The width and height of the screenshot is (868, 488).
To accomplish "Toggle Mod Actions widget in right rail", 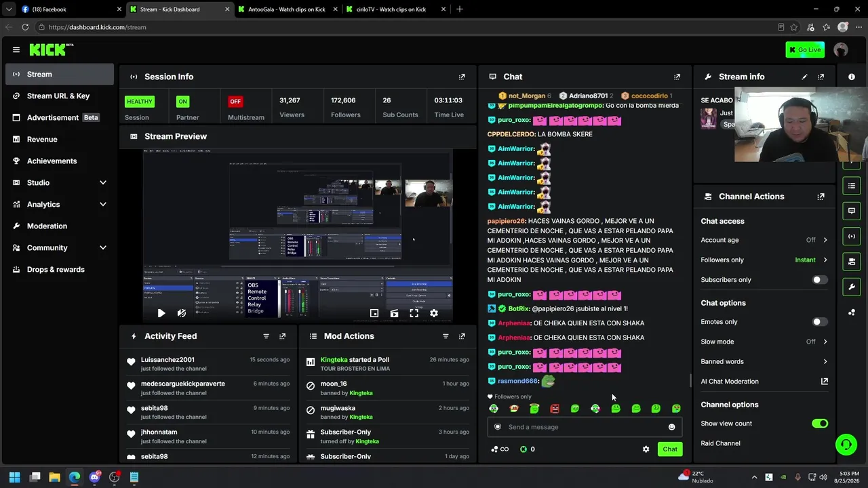I will point(852,186).
